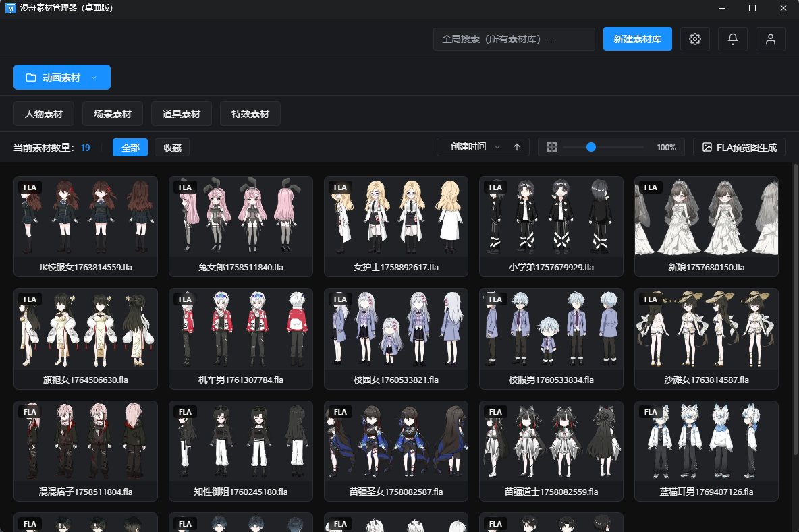Toggle ascending sort arrow icon
Viewport: 799px width, 532px height.
click(x=517, y=147)
